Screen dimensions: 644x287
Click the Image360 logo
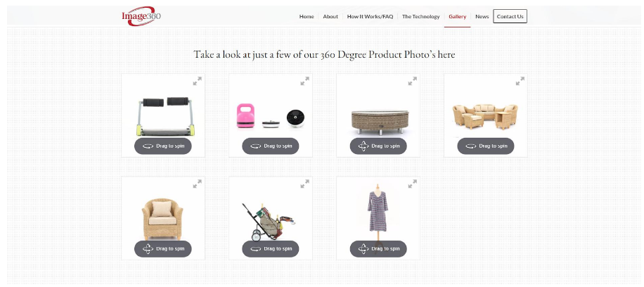[141, 16]
